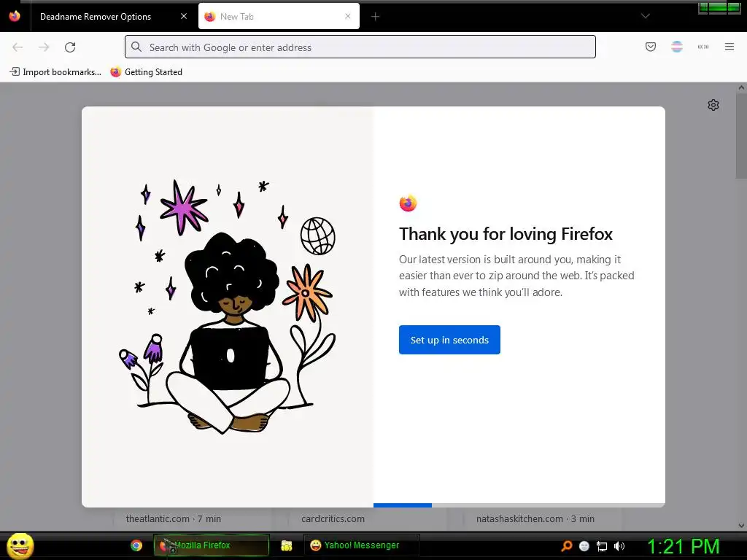
Task: Click the Back navigation arrow
Action: click(18, 47)
